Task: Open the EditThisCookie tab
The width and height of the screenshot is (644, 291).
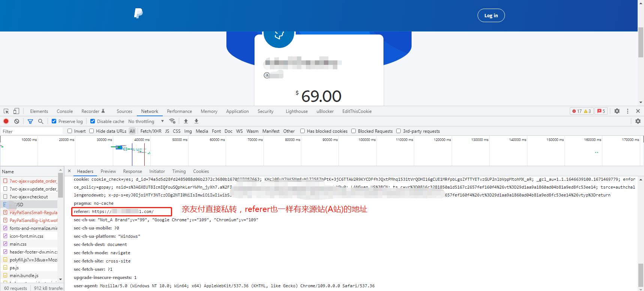Action: pyautogui.click(x=357, y=111)
